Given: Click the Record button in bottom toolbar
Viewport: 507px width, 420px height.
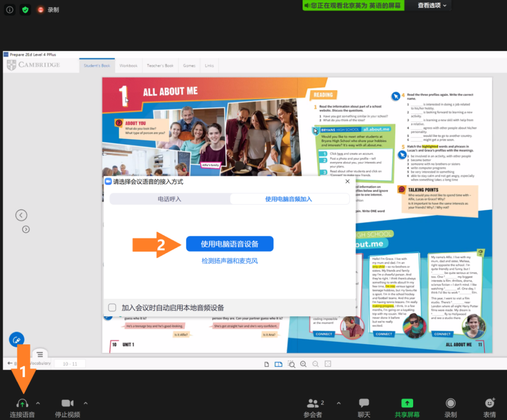Looking at the screenshot, I should [450, 404].
